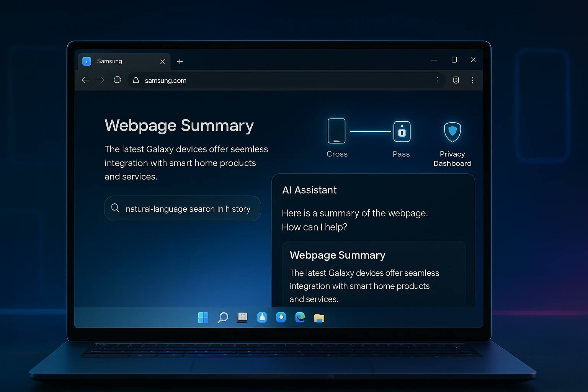Open a new tab with the plus button
Screen dimensions: 588x392
[x=180, y=62]
